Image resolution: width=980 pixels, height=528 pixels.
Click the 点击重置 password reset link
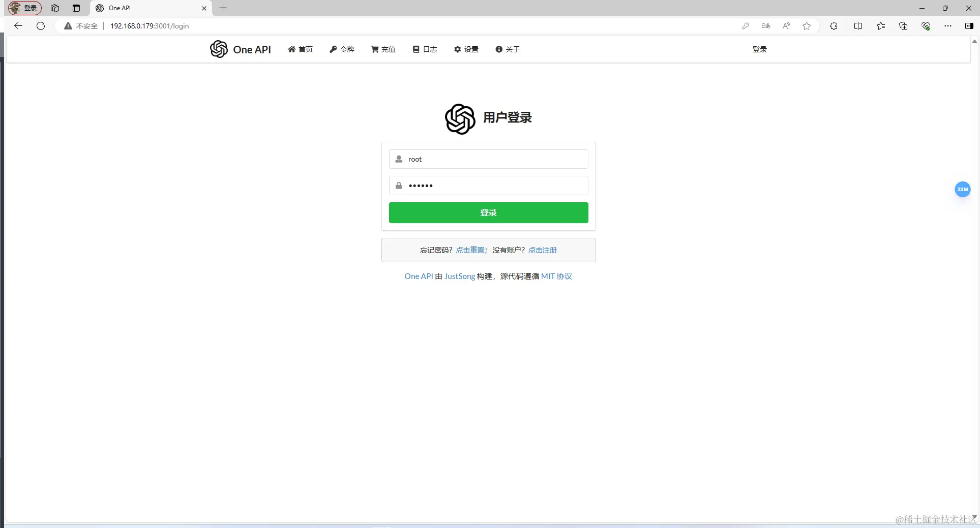[x=470, y=250]
